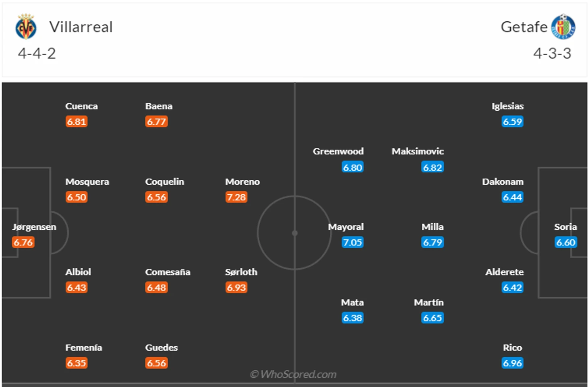Click Rico's 6.96 rating badge

coord(512,363)
